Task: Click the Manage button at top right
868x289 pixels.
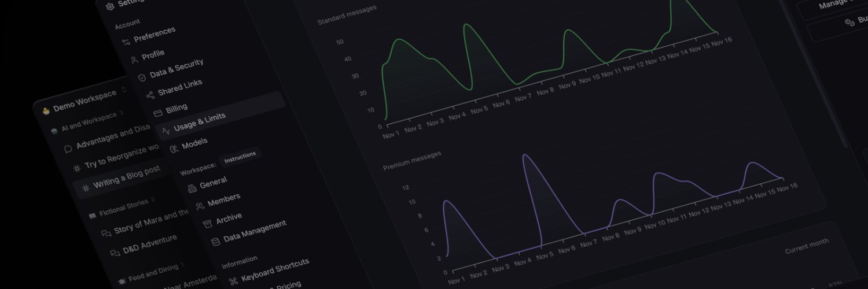Action: pos(832,7)
